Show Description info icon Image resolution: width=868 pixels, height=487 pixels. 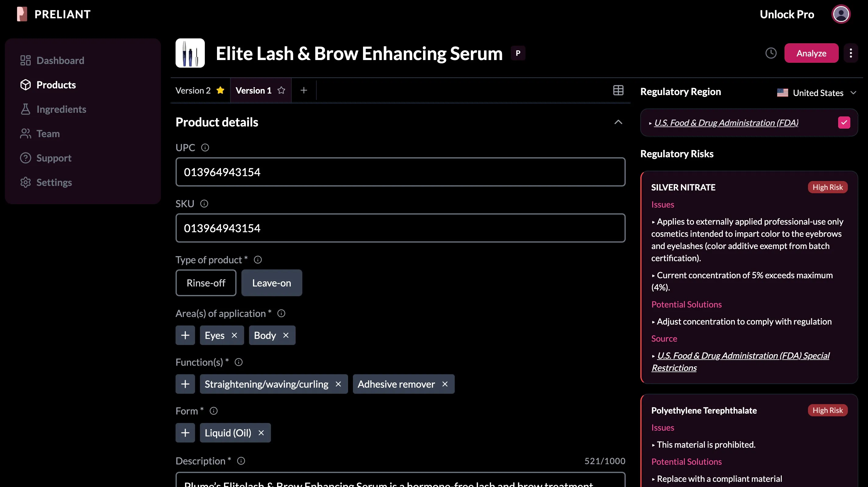(240, 461)
